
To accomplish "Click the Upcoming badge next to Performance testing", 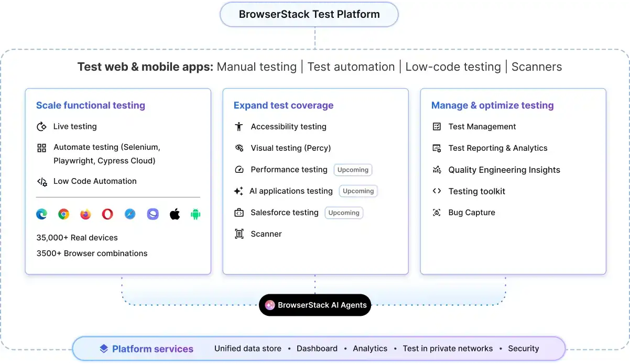I will pos(353,170).
